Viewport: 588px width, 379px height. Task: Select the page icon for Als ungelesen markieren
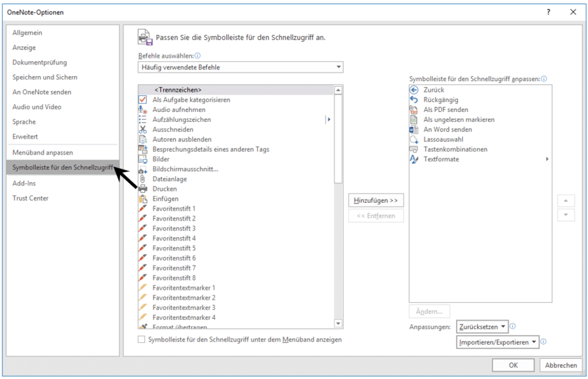pyautogui.click(x=413, y=119)
